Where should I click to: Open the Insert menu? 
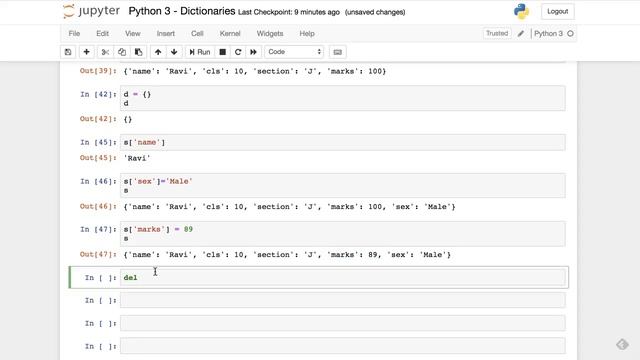click(166, 33)
